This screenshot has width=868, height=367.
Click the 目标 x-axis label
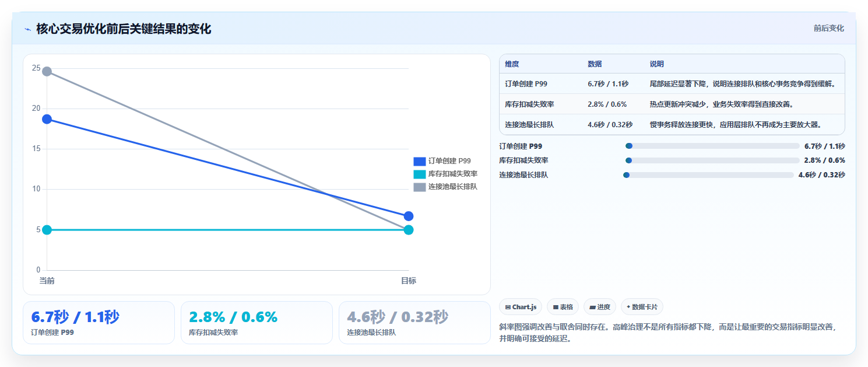click(x=409, y=281)
